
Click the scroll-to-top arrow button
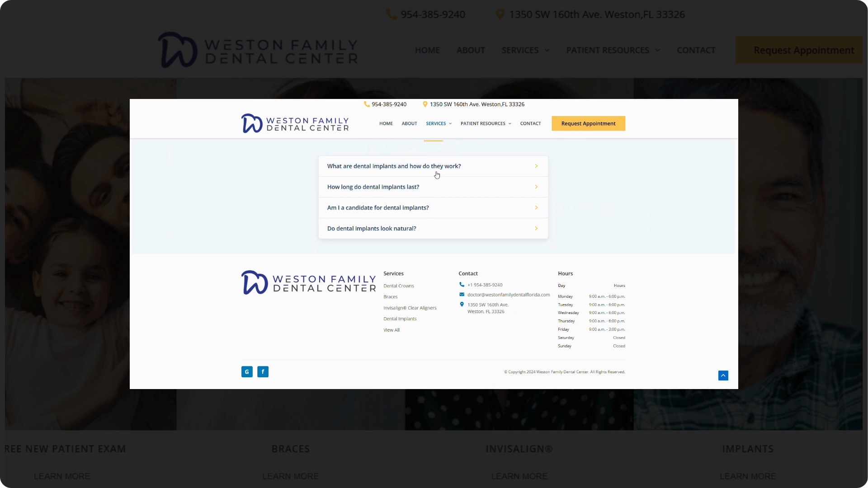(723, 375)
